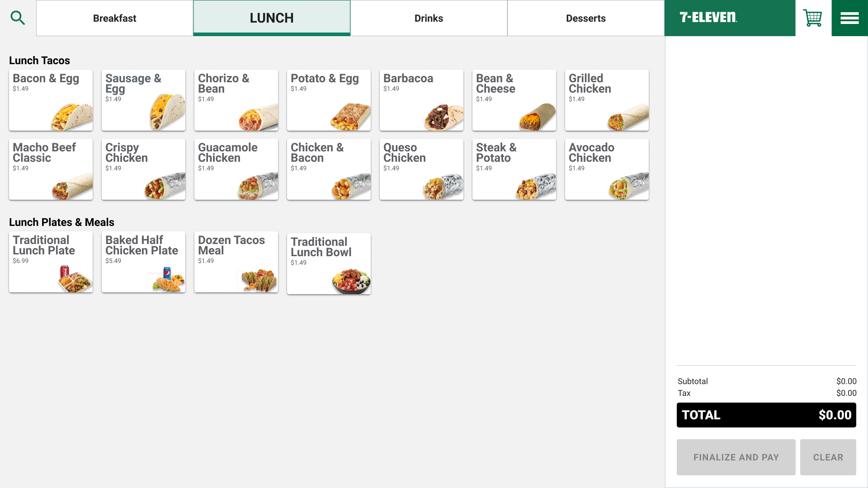The height and width of the screenshot is (488, 868).
Task: Select the LUNCH tab
Action: pyautogui.click(x=272, y=18)
